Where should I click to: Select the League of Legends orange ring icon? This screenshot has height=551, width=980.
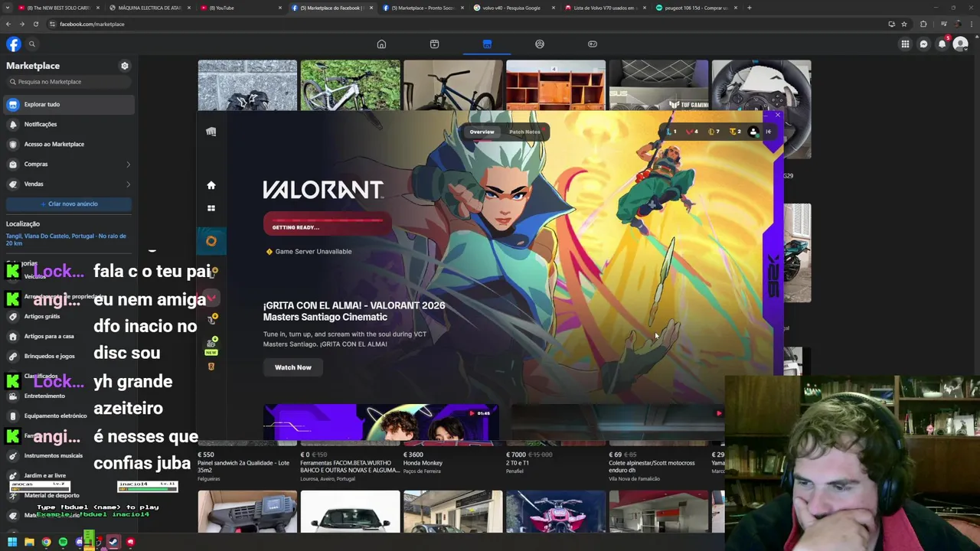pyautogui.click(x=211, y=241)
